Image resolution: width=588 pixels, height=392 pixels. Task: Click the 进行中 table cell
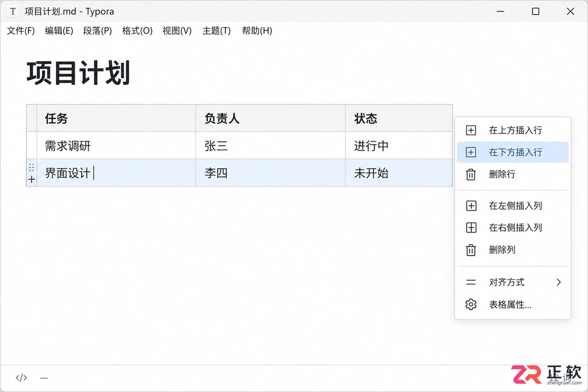click(399, 145)
